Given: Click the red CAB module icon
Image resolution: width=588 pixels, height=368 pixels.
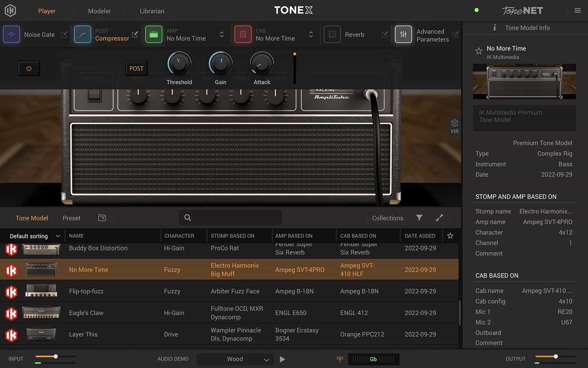Looking at the screenshot, I should coord(243,34).
